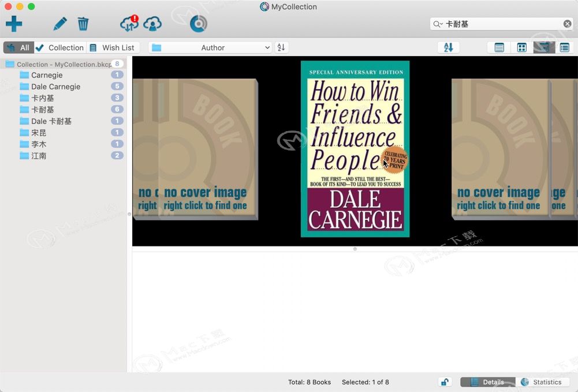Select the 宋昆 author folder
Viewport: 578px width, 392px height.
pos(64,133)
